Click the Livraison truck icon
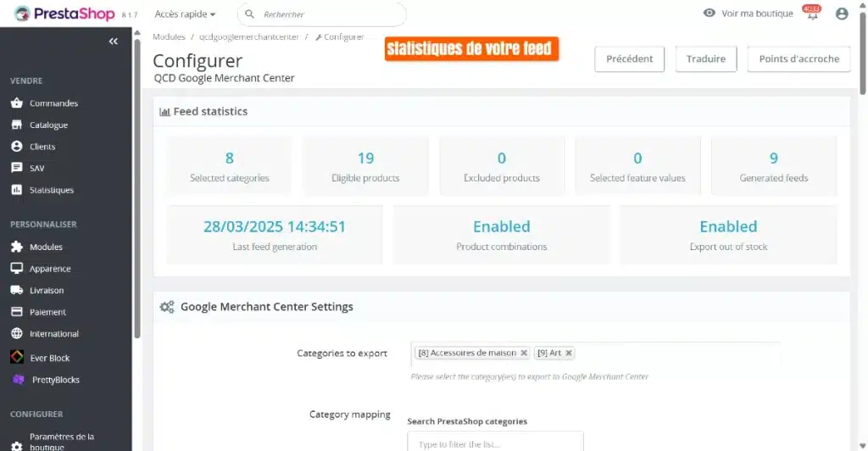 click(x=17, y=290)
